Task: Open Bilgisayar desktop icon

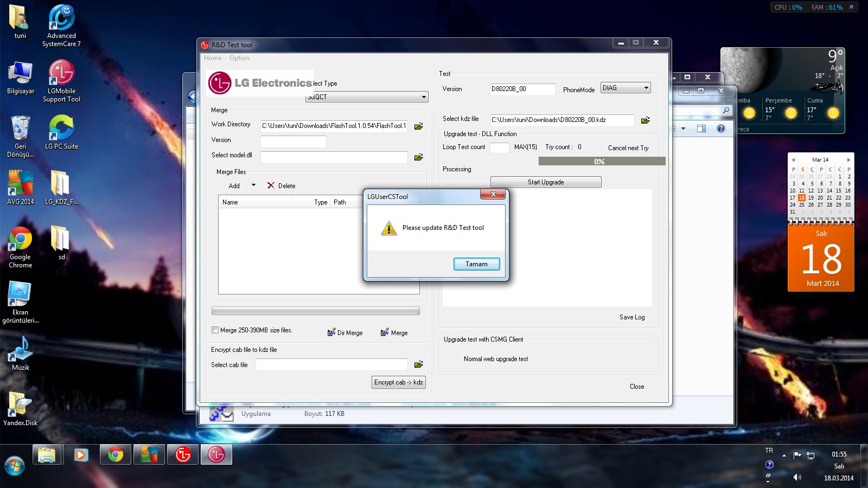Action: click(x=20, y=76)
